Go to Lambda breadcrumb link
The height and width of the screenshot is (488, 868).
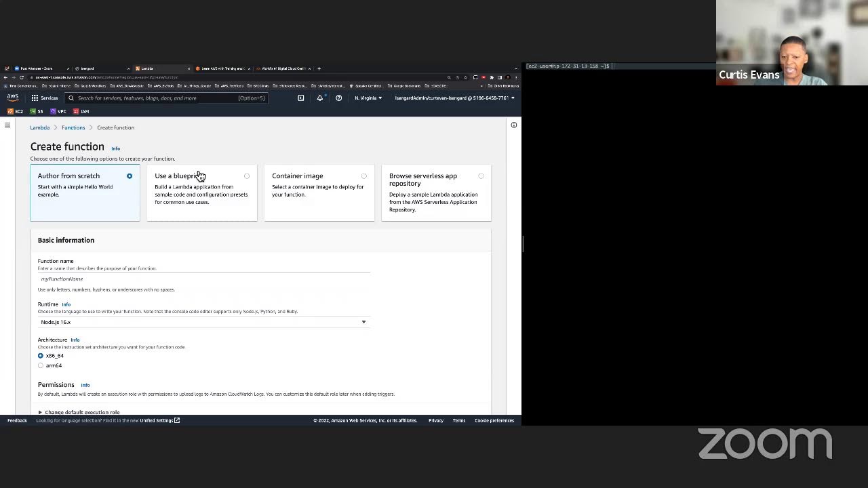point(39,127)
